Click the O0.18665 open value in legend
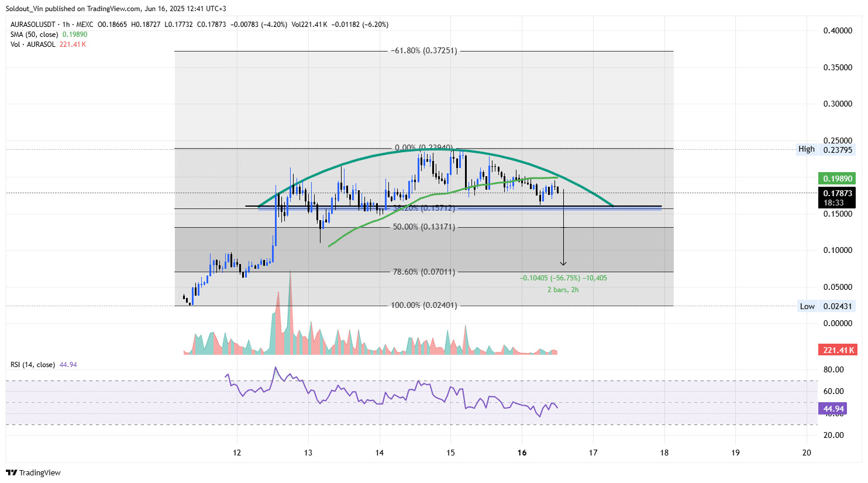This screenshot has height=483, width=868. tap(113, 25)
